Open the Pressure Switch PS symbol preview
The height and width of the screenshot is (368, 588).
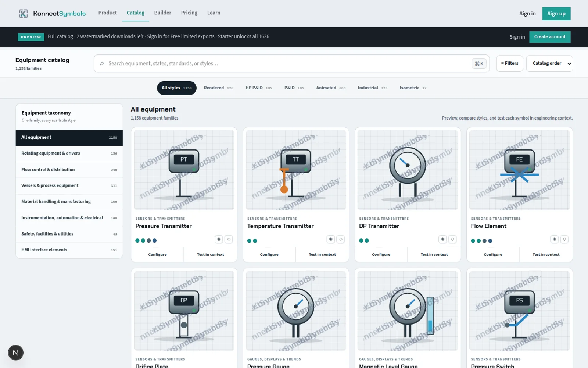[x=520, y=311]
